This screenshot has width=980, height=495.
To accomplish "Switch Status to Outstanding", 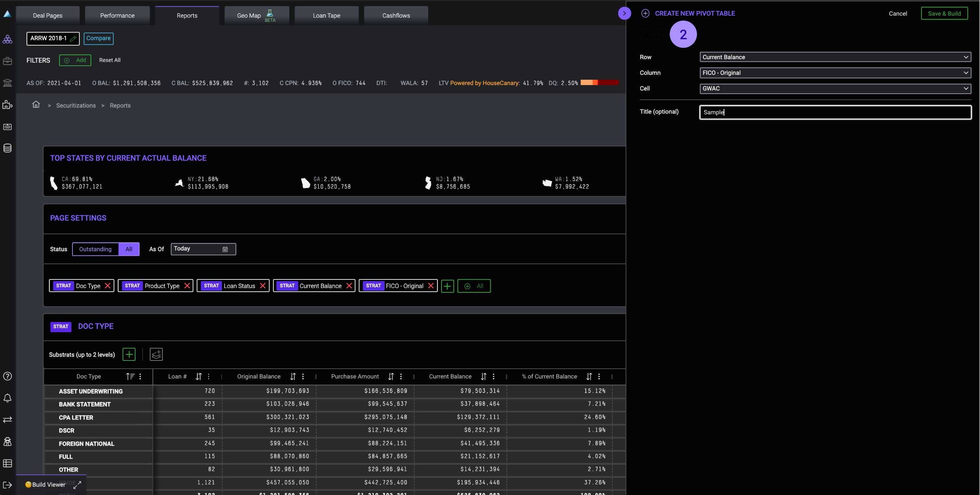I will (95, 249).
